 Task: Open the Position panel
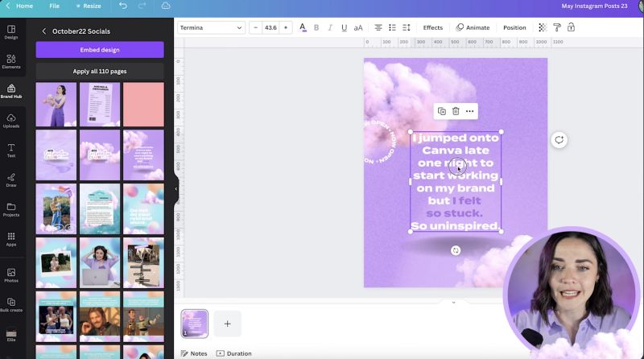click(x=514, y=27)
